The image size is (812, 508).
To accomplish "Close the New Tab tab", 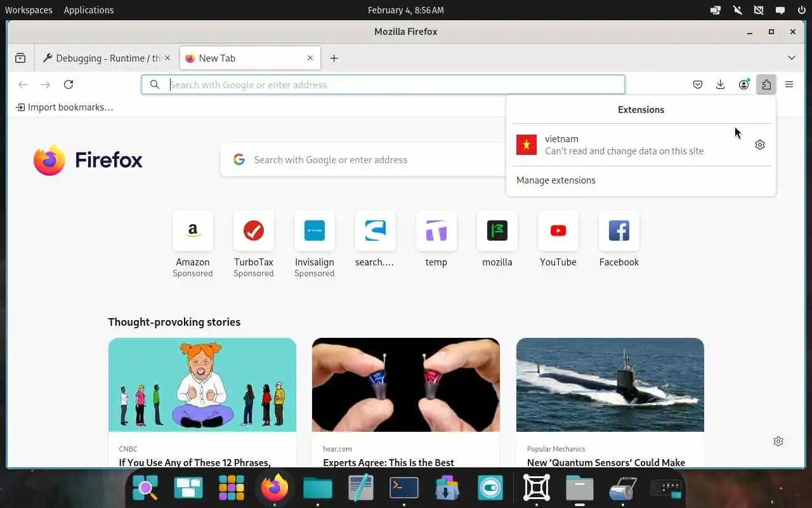I will point(310,58).
